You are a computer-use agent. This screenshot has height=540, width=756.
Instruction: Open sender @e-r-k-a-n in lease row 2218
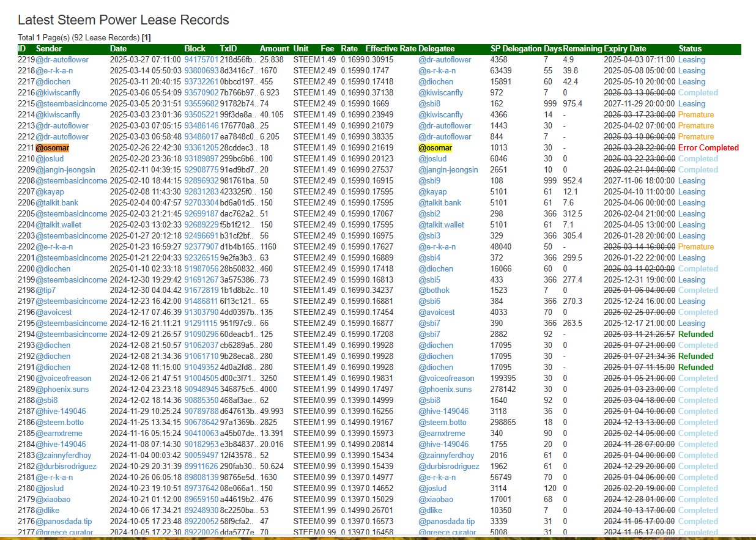pyautogui.click(x=54, y=71)
